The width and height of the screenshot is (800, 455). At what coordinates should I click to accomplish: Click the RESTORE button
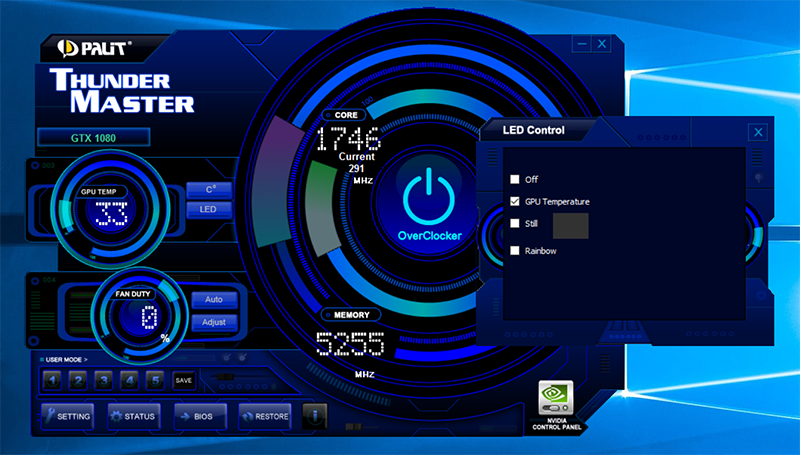tap(265, 416)
